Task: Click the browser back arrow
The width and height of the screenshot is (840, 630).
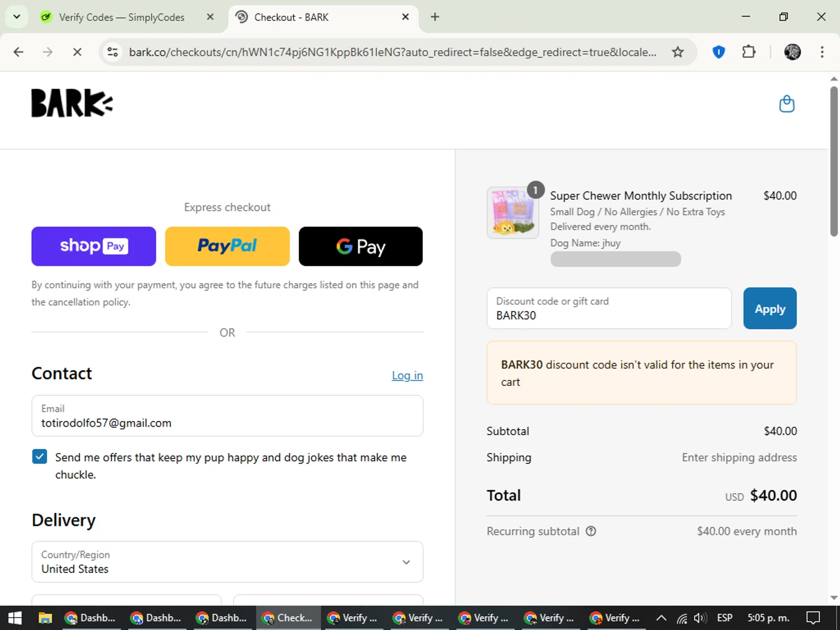Action: [18, 52]
